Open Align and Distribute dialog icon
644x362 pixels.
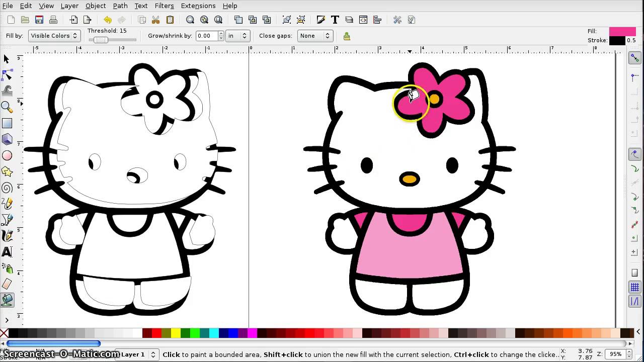(377, 20)
